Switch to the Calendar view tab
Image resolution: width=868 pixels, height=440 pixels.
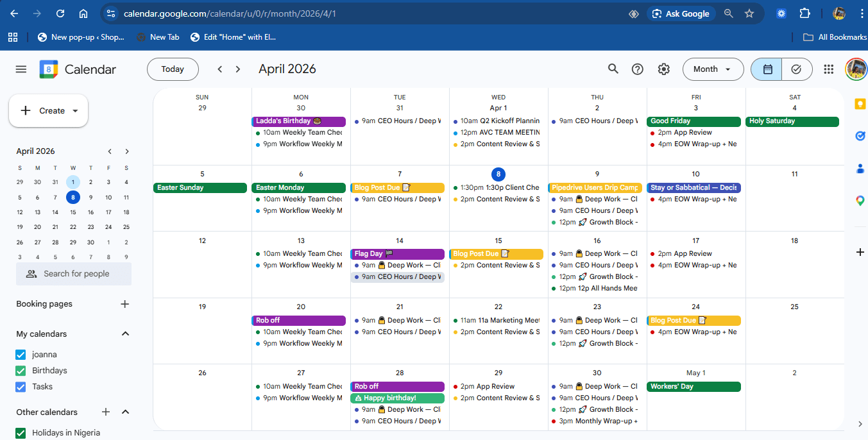pos(767,69)
